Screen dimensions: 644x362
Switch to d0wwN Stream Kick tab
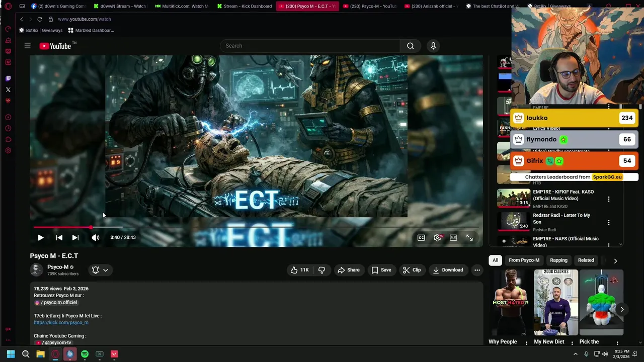point(119,6)
